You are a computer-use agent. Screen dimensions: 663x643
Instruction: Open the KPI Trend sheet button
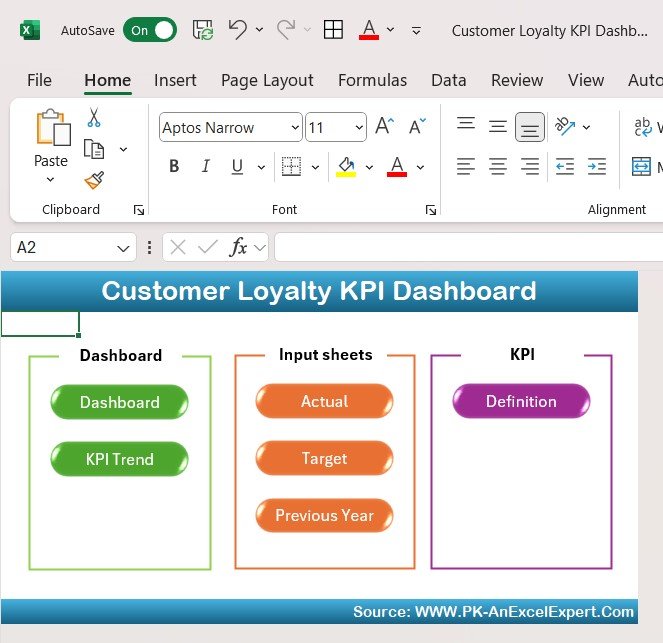(x=119, y=459)
